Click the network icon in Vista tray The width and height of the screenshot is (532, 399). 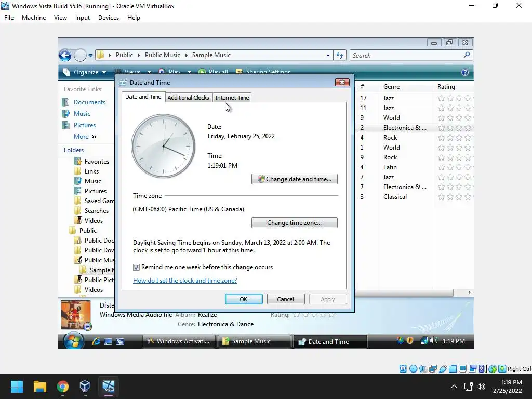[x=424, y=340]
